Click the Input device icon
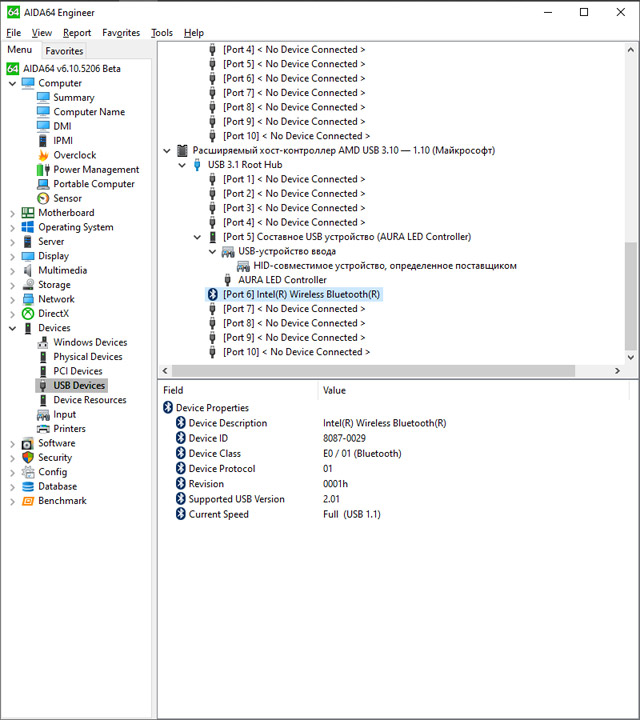Viewport: 640px width, 720px height. pyautogui.click(x=43, y=415)
